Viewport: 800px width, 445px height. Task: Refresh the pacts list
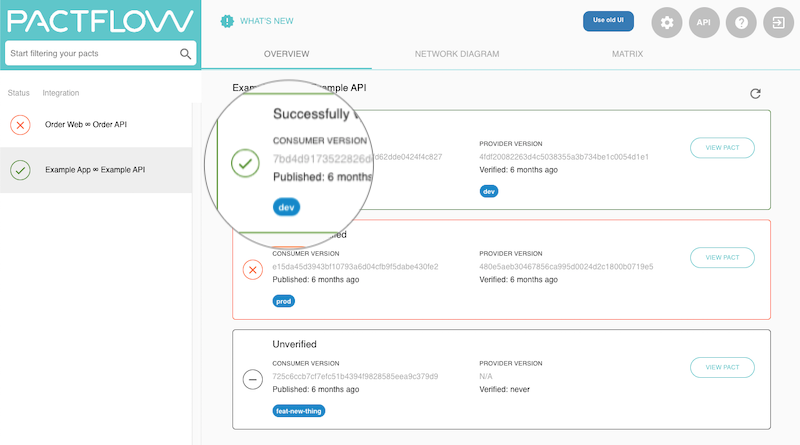[756, 94]
